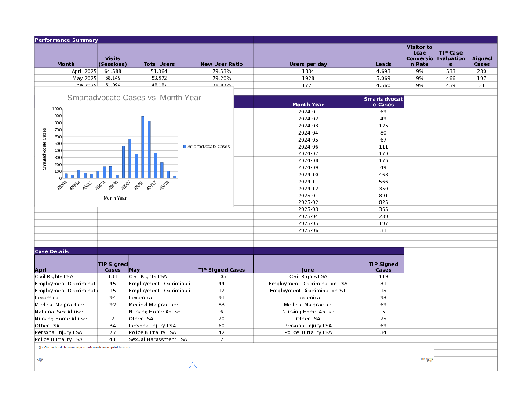The image size is (532, 411).
Task: Select the Visitor to Lead Conversion Rate header
Action: tap(419, 55)
